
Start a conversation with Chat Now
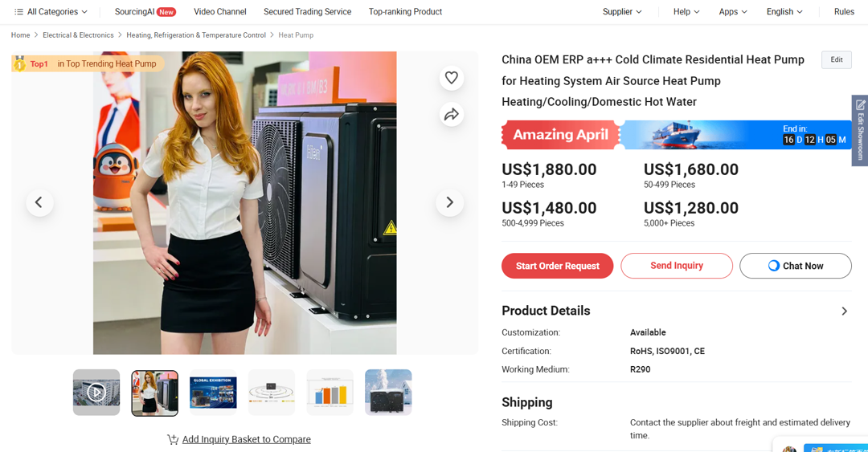[795, 266]
